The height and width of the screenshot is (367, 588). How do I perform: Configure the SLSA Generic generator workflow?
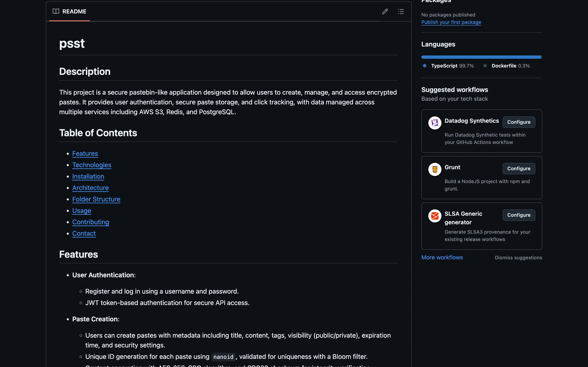click(x=519, y=215)
